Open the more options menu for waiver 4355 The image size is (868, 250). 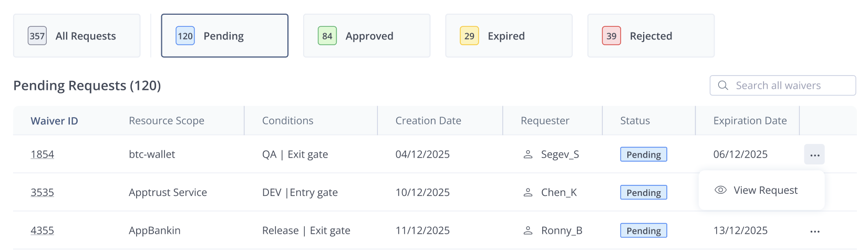[814, 231]
